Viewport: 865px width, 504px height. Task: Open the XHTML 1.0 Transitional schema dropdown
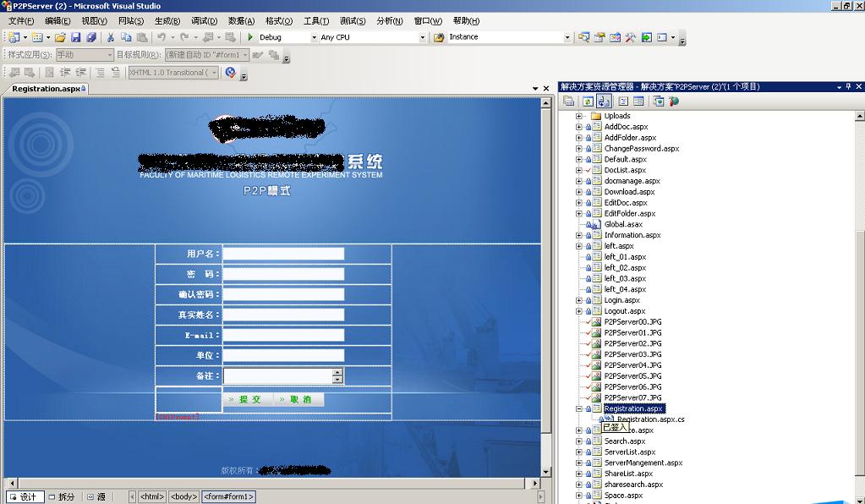[x=215, y=72]
